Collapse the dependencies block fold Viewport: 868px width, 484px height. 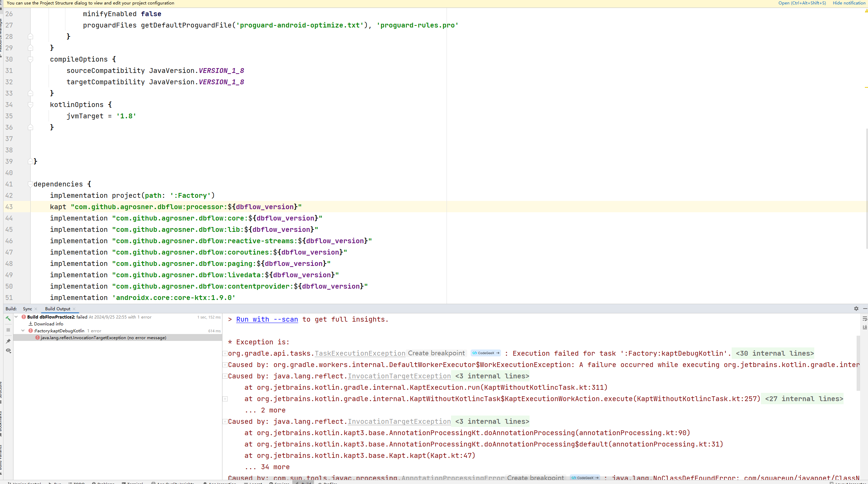[x=30, y=184]
